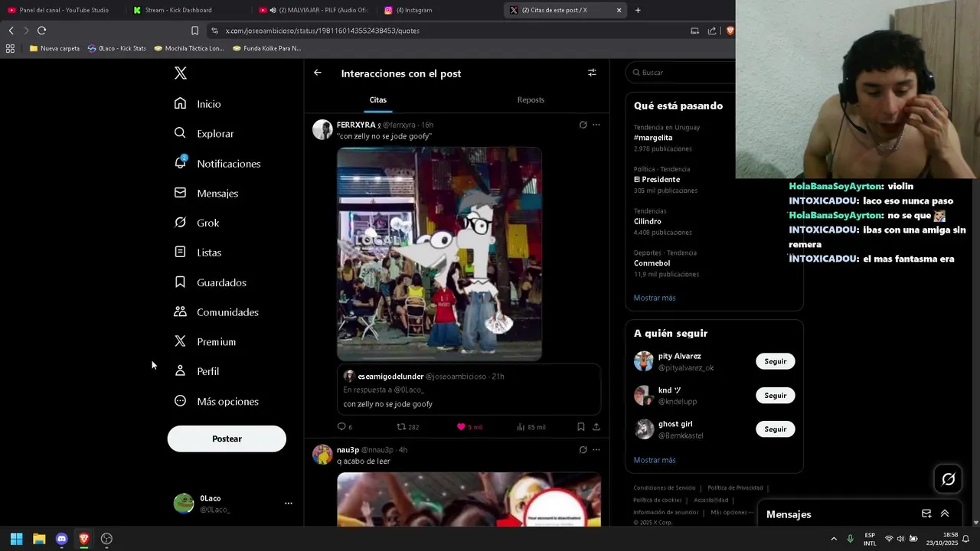Open the Nueva carpeta bookmark folder
This screenshot has height=551, width=980.
54,48
